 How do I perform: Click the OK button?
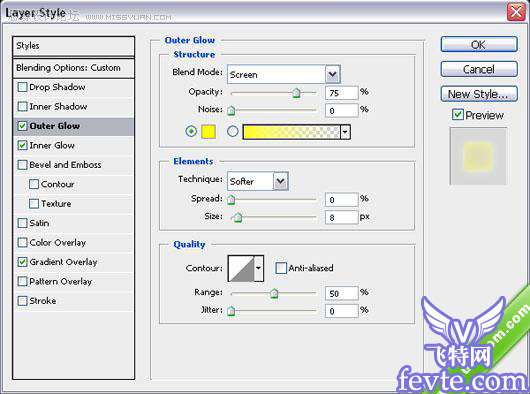pyautogui.click(x=479, y=44)
